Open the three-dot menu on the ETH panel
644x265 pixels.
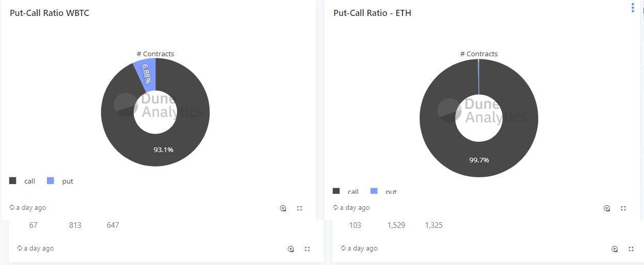point(633,8)
